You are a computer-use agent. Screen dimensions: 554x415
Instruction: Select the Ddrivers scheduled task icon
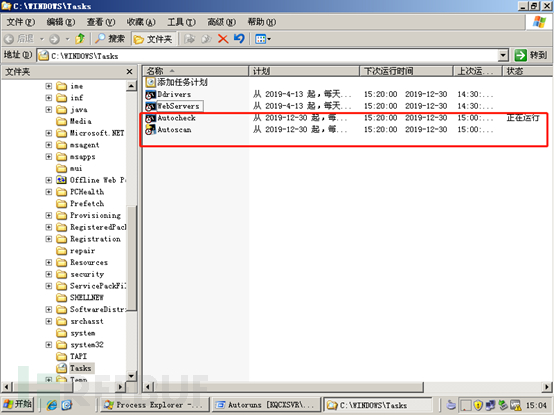[x=151, y=94]
